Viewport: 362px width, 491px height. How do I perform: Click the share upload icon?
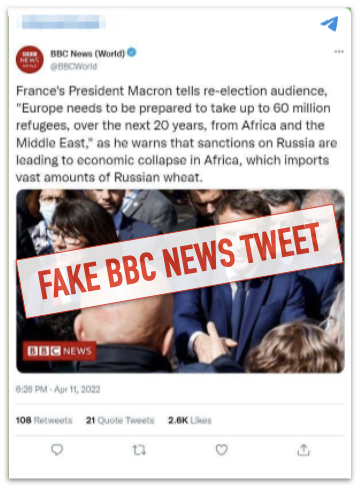tap(303, 450)
